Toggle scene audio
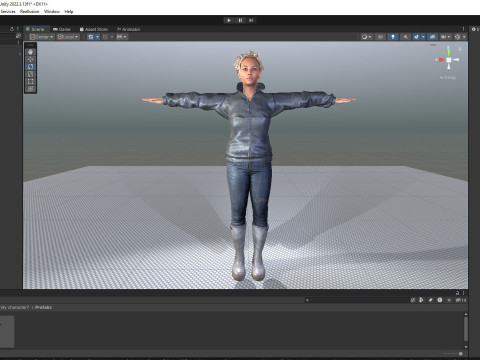Image resolution: width=480 pixels, height=360 pixels. pyautogui.click(x=405, y=37)
